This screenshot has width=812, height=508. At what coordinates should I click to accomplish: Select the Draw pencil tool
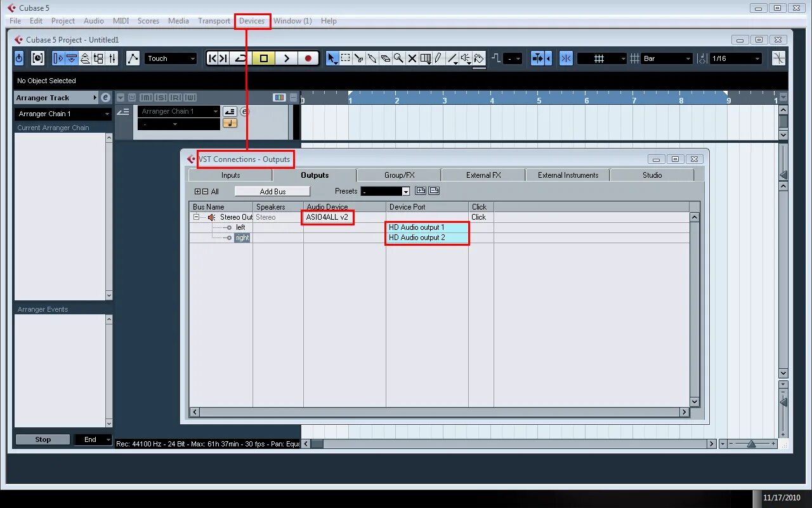(x=438, y=58)
